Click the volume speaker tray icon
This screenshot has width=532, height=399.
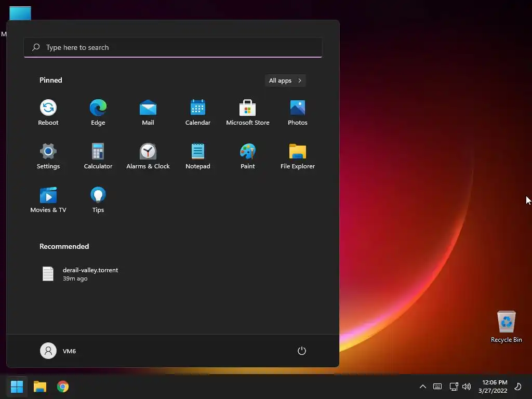click(467, 387)
